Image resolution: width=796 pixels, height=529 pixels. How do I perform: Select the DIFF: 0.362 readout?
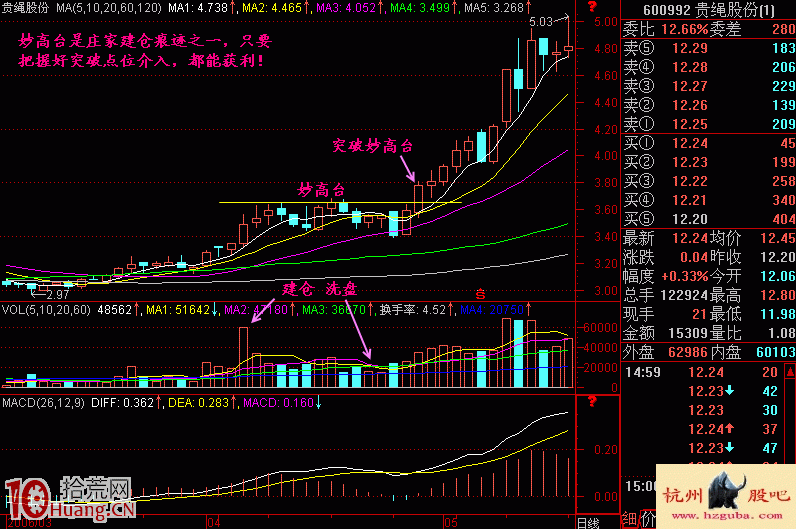pos(122,403)
